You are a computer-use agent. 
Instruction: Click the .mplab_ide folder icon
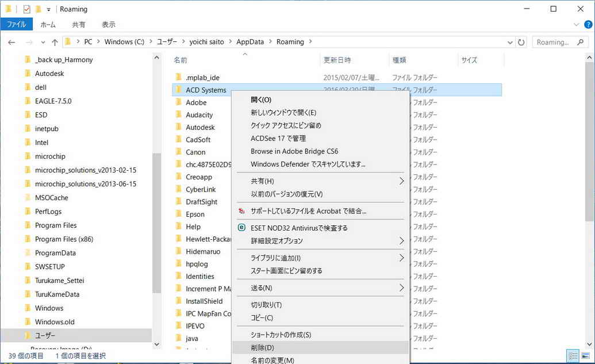tap(178, 77)
